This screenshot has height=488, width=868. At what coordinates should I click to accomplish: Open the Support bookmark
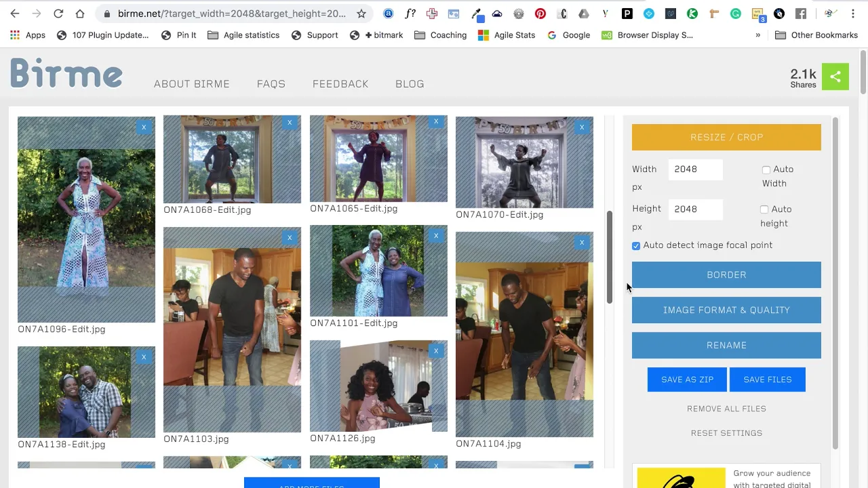click(315, 35)
